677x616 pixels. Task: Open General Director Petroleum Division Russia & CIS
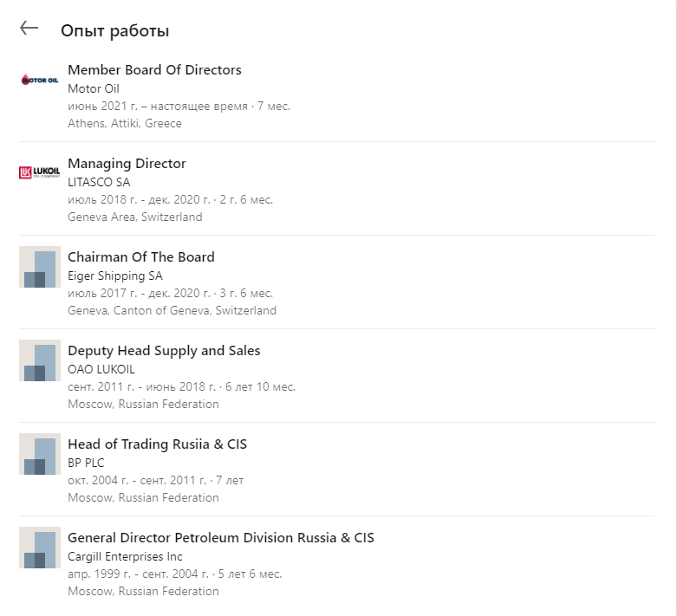pos(220,538)
